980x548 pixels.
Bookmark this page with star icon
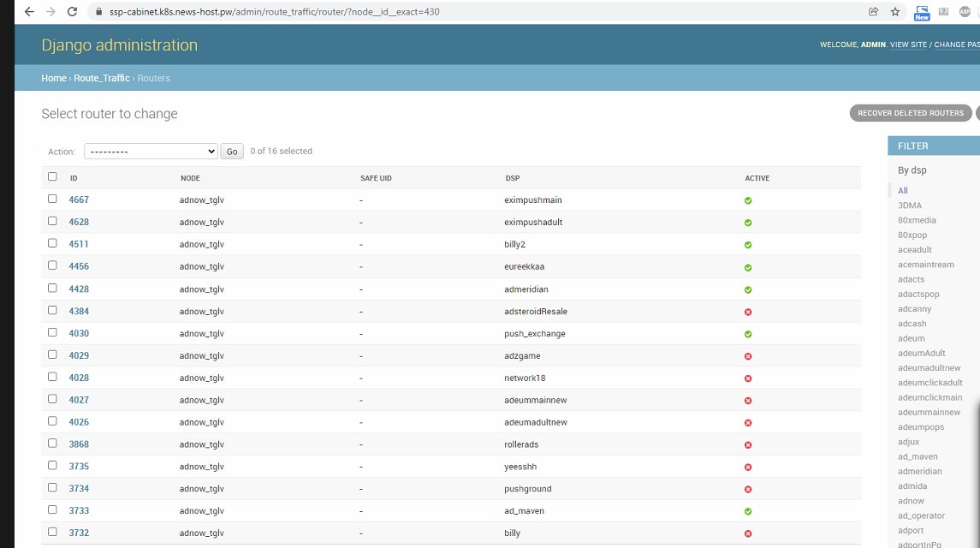point(895,12)
